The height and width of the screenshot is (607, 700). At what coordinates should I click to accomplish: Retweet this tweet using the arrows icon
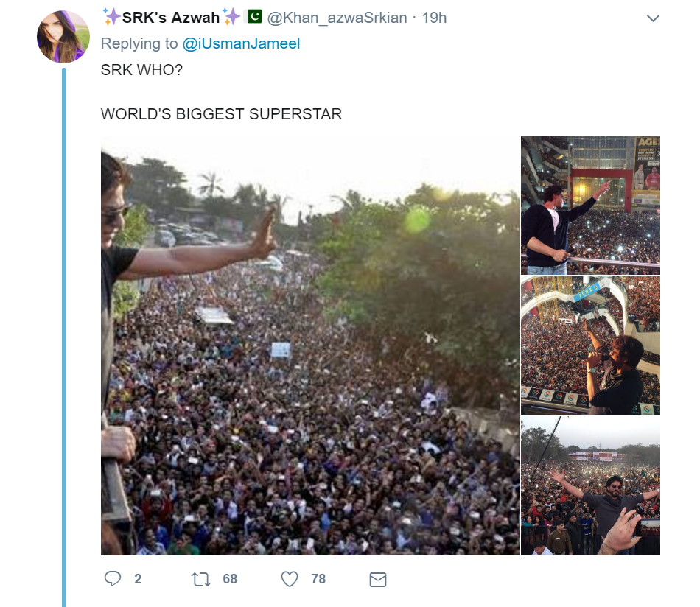point(200,579)
